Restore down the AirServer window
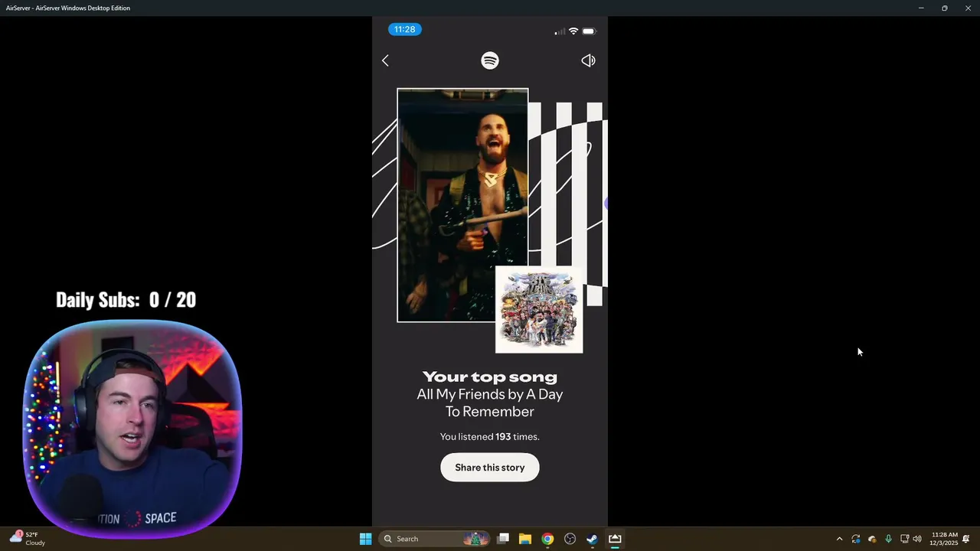The height and width of the screenshot is (551, 980). pyautogui.click(x=945, y=8)
